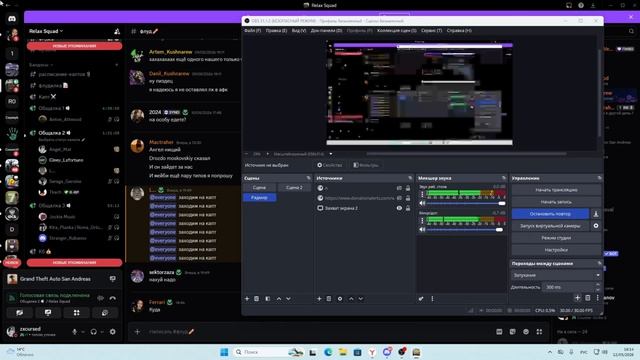Open transition properties three-dot menu

pos(598,298)
